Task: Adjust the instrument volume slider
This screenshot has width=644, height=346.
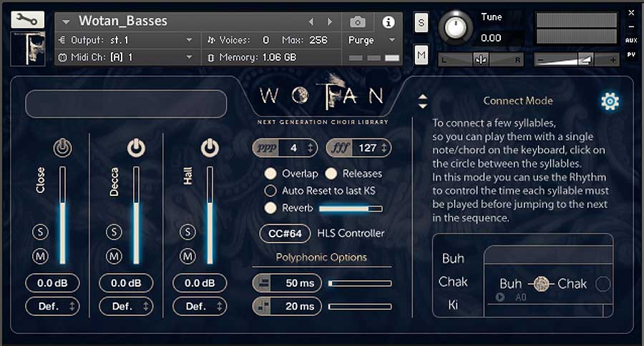Action: point(577,60)
